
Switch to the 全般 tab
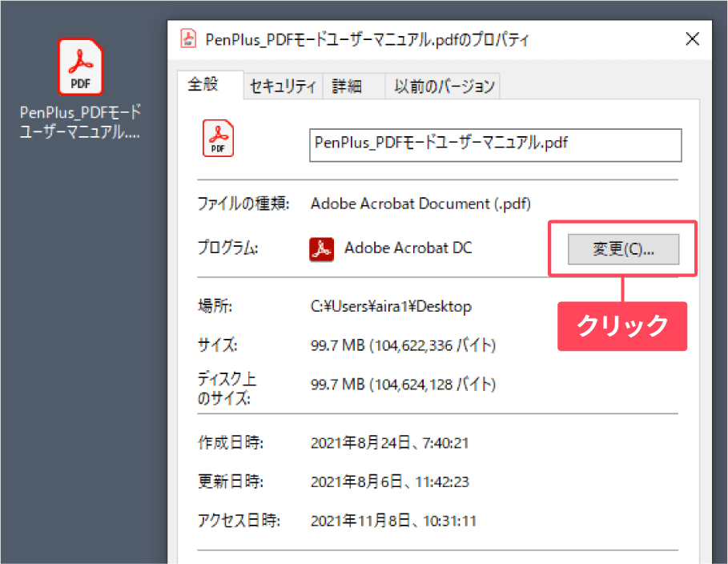point(210,85)
